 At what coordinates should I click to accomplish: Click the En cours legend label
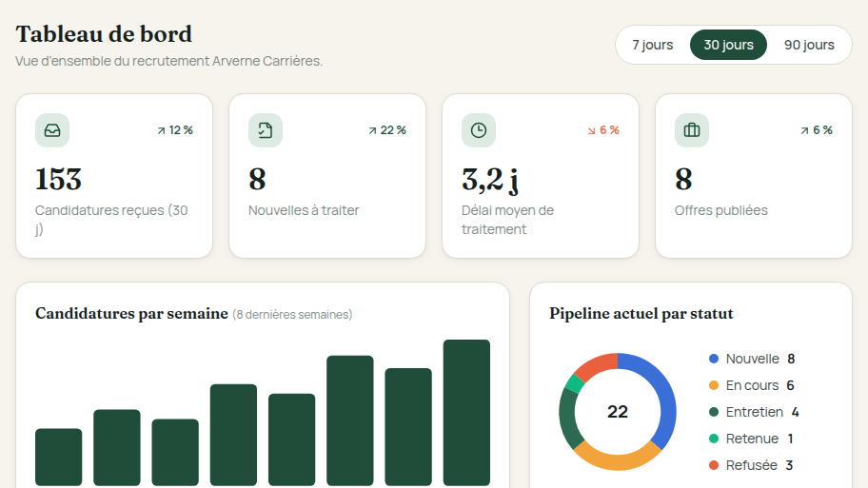(x=752, y=385)
